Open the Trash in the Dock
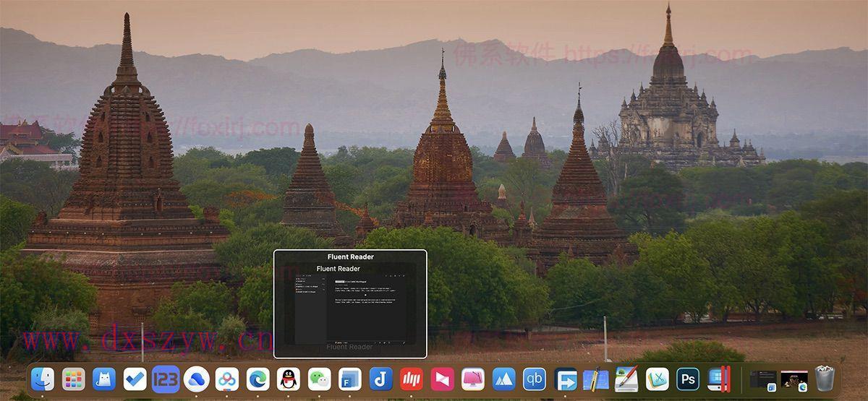Viewport: 868px width, 401px height. (825, 379)
